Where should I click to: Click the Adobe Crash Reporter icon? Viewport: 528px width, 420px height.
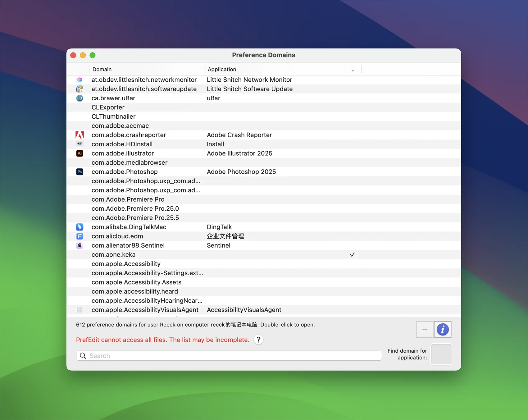tap(80, 135)
